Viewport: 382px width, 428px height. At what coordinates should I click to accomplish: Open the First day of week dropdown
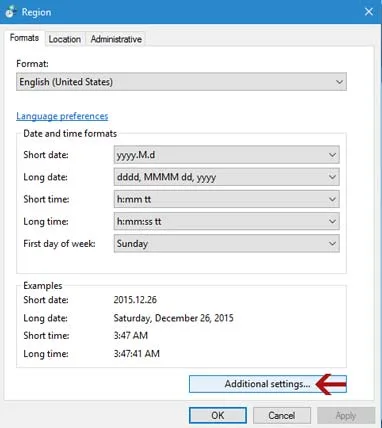[227, 243]
